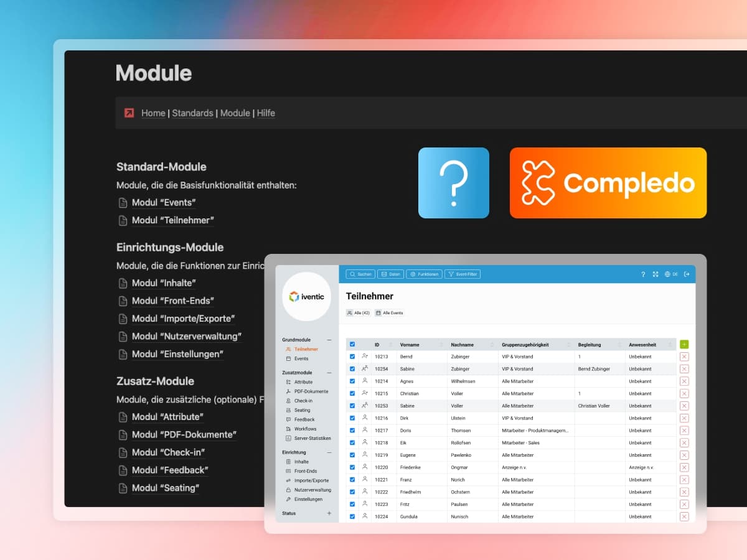
Task: Collapse the Zusatzmodule sidebar section
Action: tap(329, 372)
